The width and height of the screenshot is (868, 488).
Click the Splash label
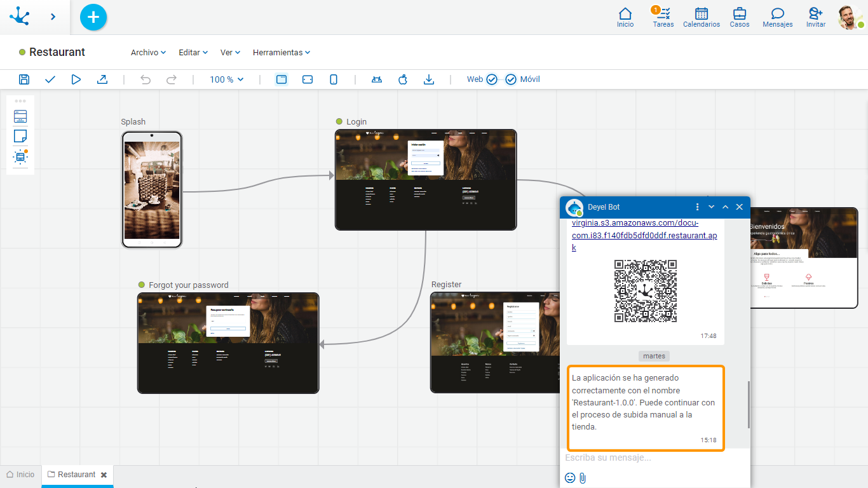(x=133, y=122)
